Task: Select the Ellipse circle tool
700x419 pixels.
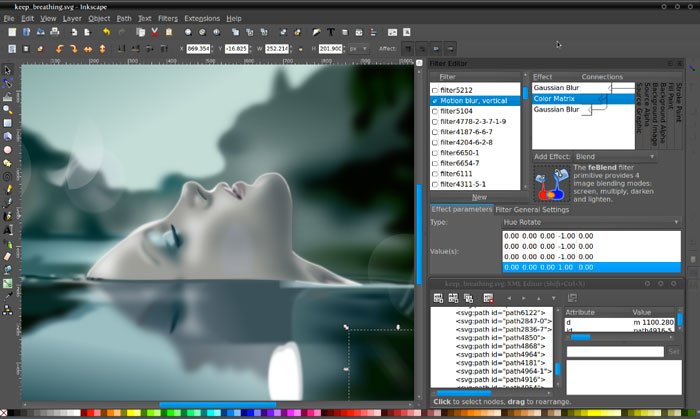Action: 8,150
